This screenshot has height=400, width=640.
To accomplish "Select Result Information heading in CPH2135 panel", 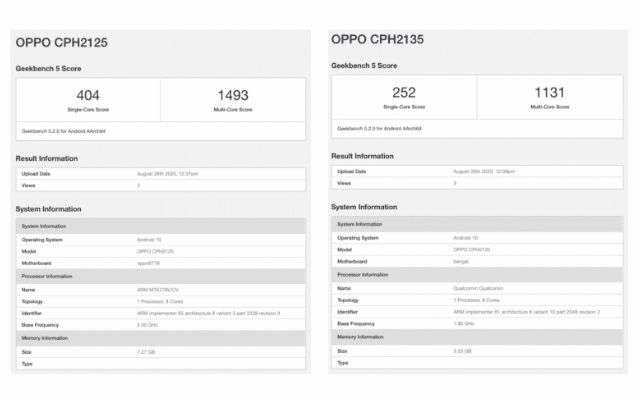I will [x=362, y=156].
